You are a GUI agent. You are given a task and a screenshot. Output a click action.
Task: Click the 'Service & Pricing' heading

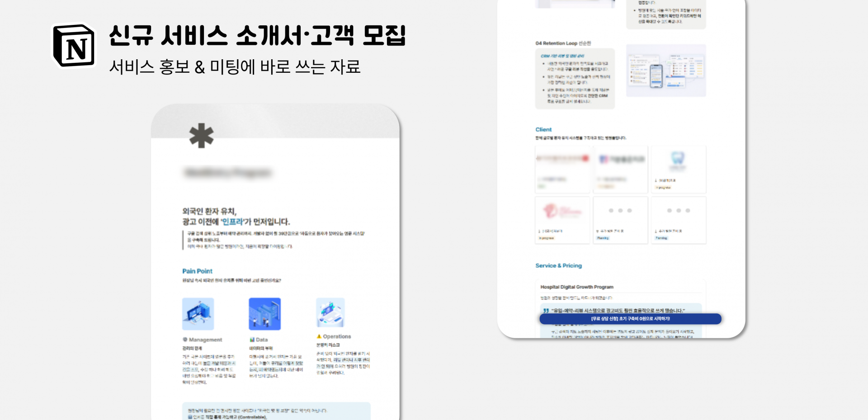[559, 265]
